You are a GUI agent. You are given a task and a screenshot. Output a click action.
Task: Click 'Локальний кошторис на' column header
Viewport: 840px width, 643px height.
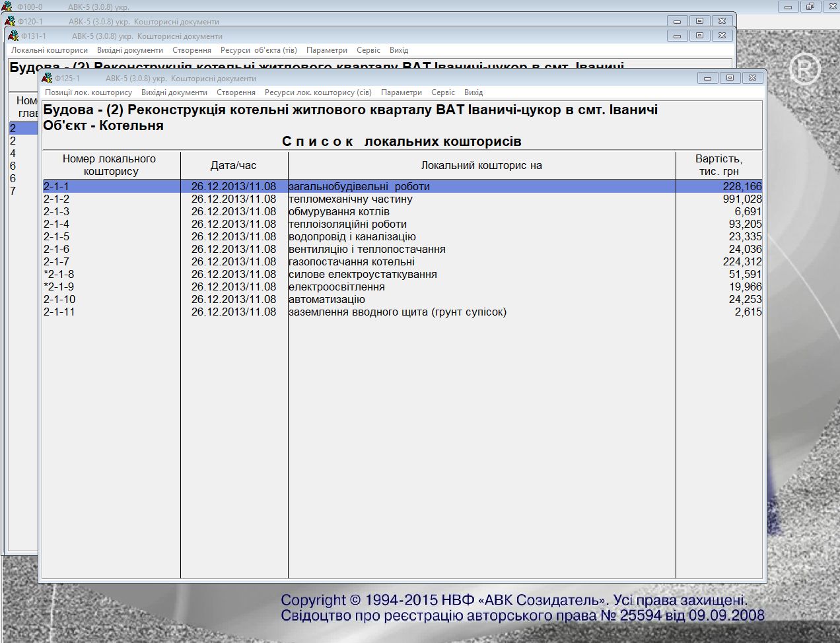click(481, 165)
